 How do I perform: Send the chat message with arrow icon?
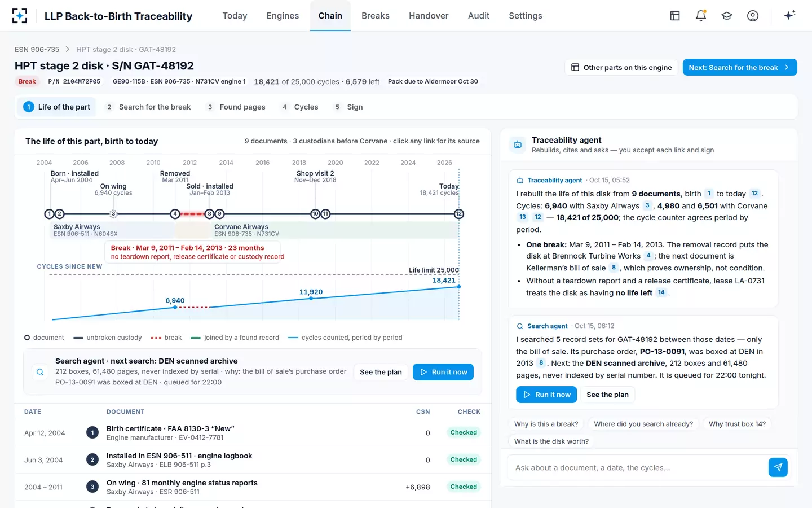[778, 467]
